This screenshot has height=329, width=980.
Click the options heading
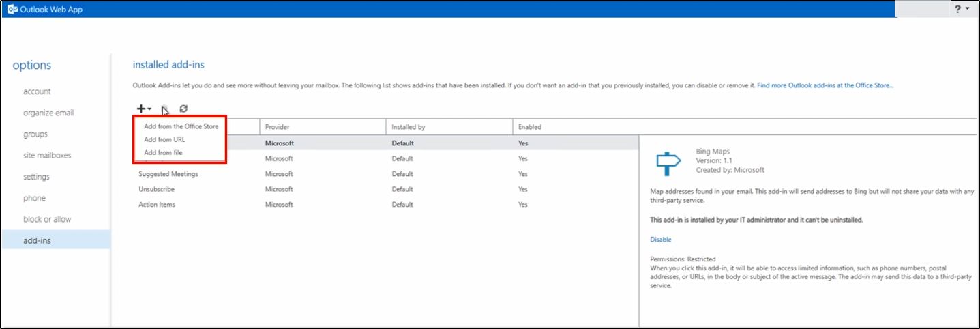tap(32, 66)
